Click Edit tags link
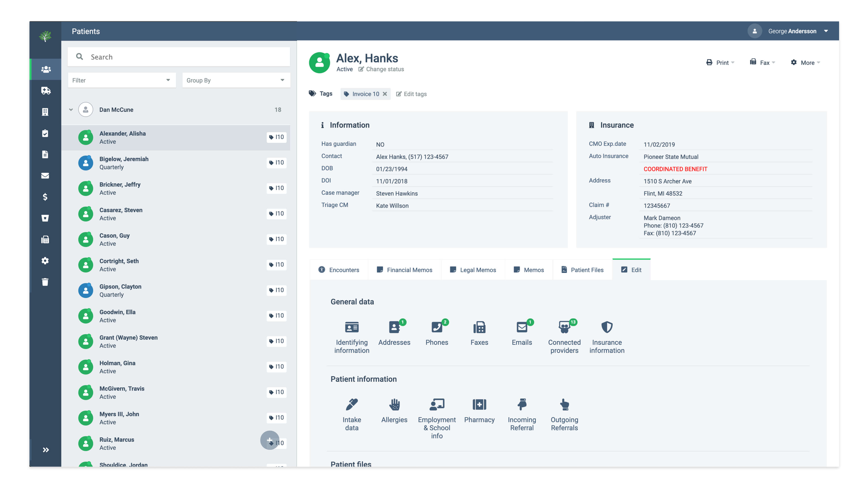The image size is (868, 488). [411, 94]
